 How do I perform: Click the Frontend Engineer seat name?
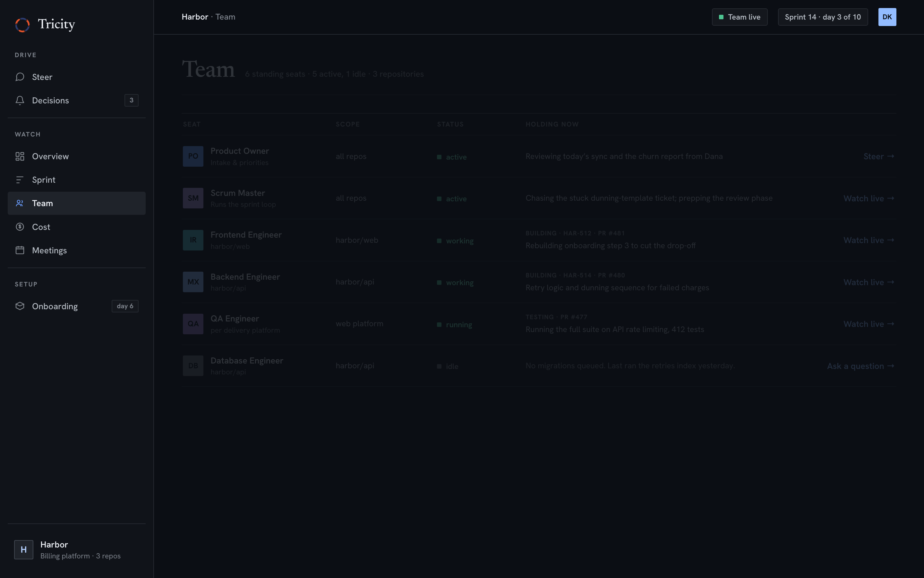[246, 235]
